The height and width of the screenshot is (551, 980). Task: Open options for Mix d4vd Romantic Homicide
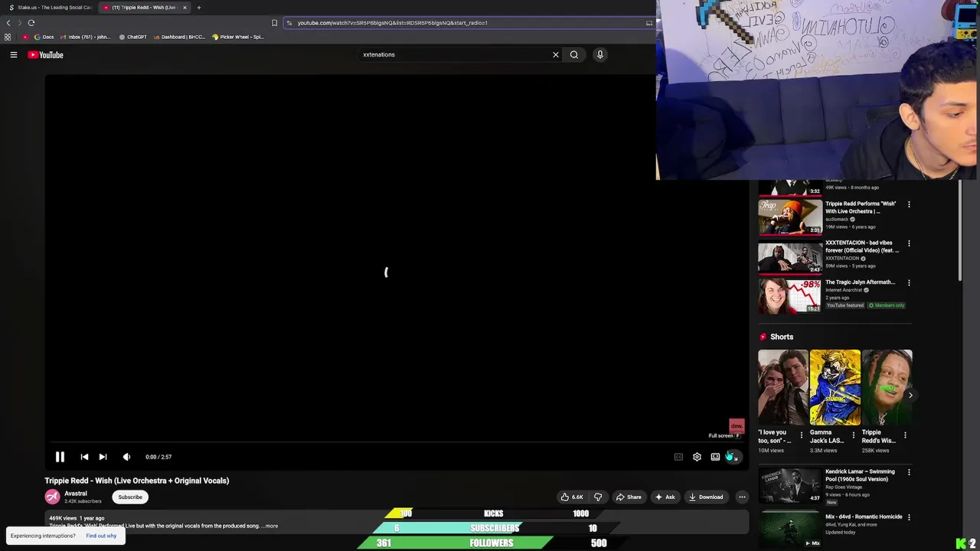pyautogui.click(x=909, y=517)
